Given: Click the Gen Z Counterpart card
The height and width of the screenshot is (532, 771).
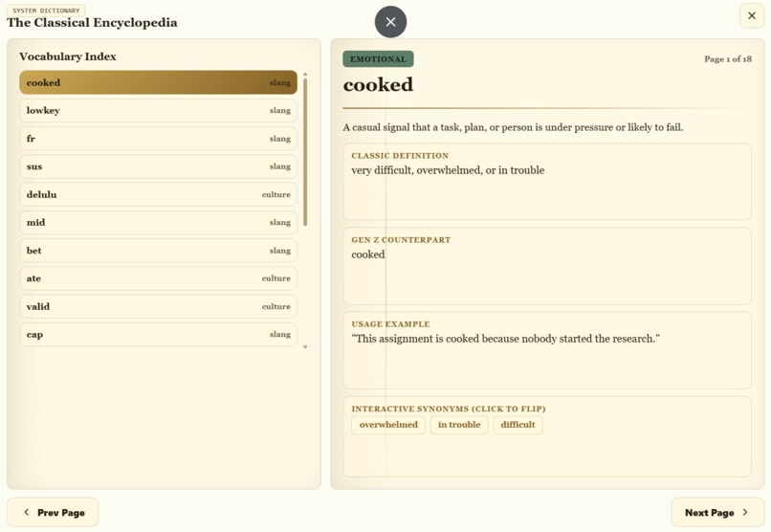Looking at the screenshot, I should (547, 266).
